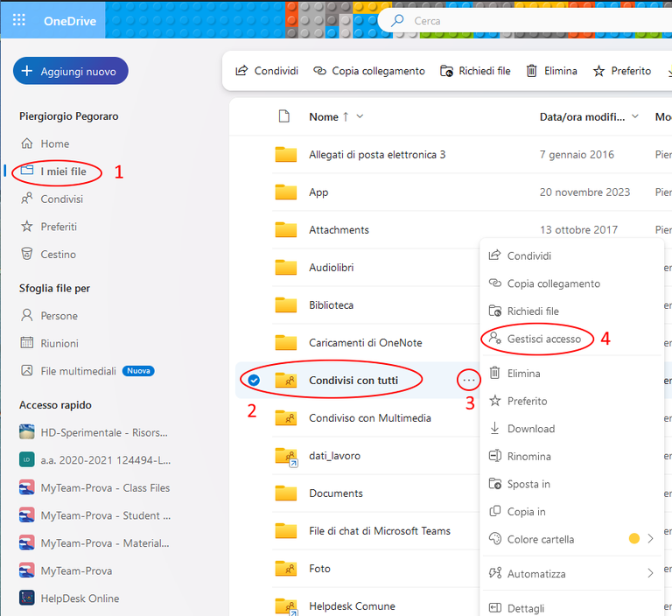Click the yellow folder color swatch
This screenshot has height=616, width=672.
pos(633,539)
